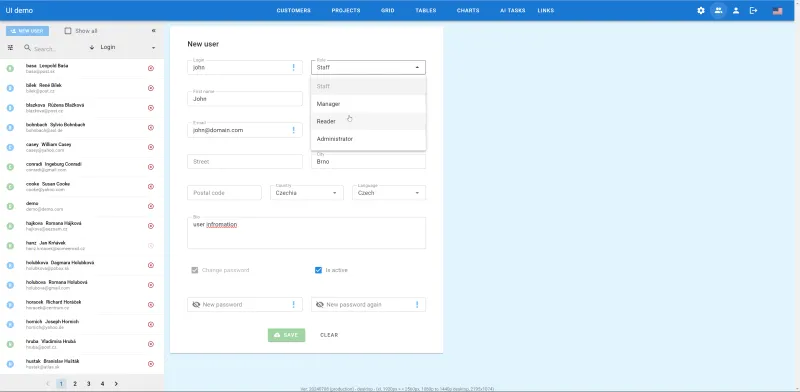Click the New User button

(x=28, y=31)
